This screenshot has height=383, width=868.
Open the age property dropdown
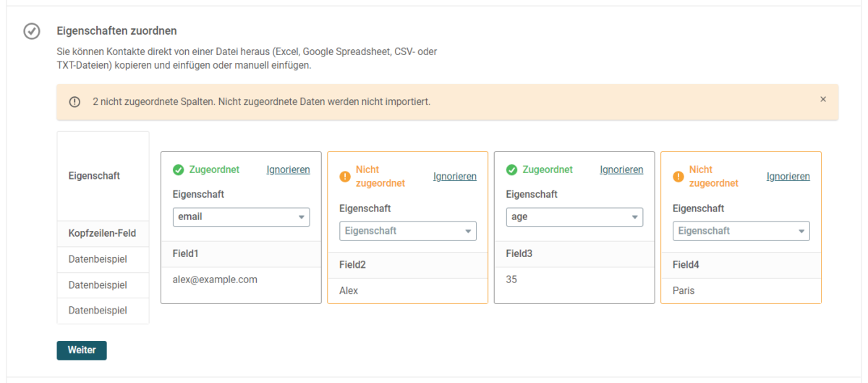(x=574, y=216)
